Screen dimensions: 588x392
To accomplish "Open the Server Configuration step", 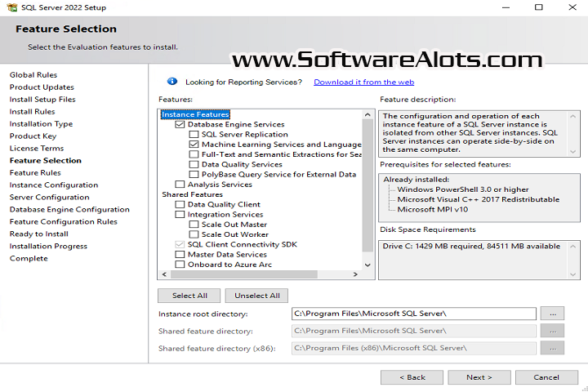I will point(50,197).
